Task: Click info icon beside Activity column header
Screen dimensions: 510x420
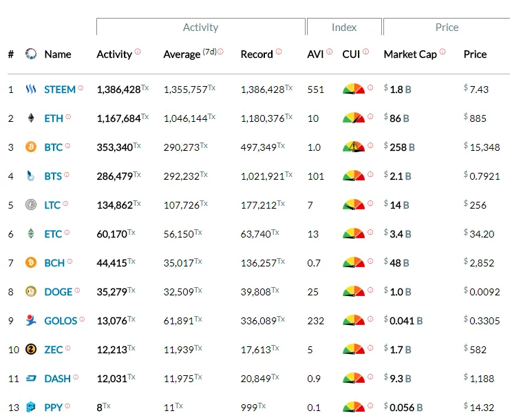Action: 138,52
